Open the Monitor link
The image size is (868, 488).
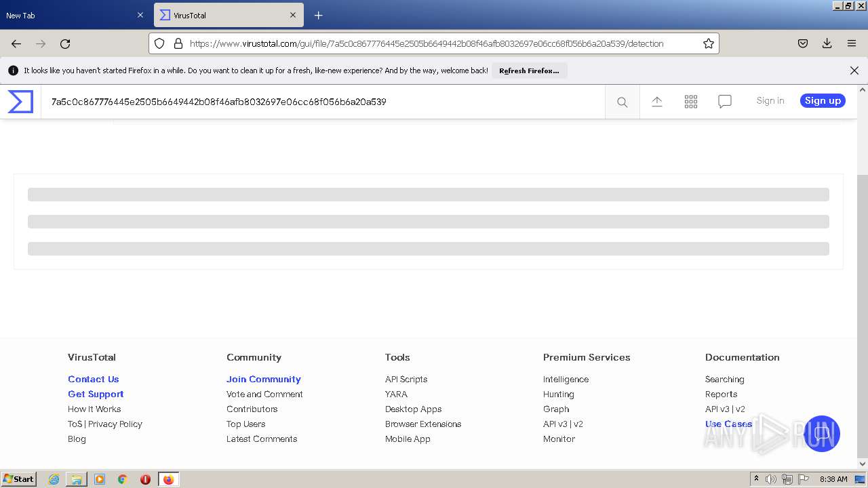click(559, 439)
